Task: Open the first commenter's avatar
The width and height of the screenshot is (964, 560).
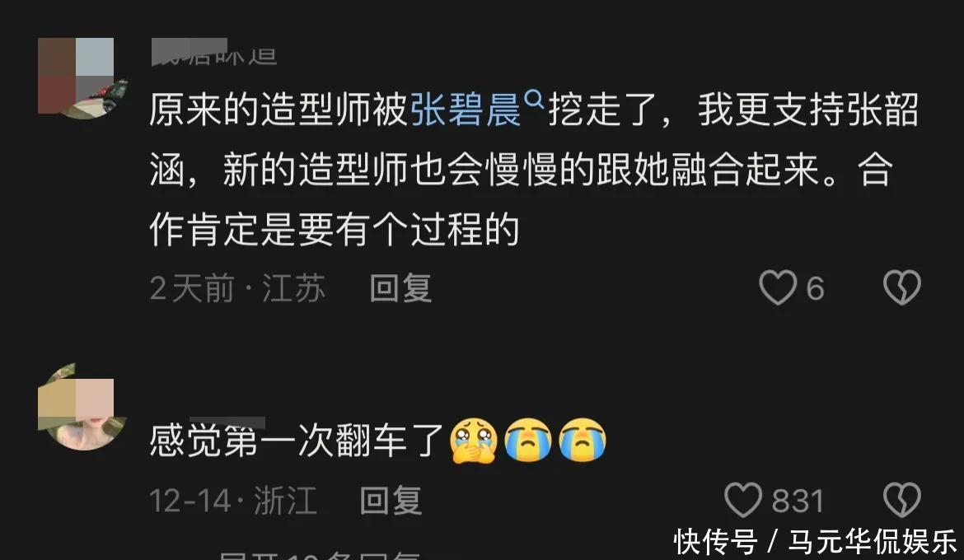Action: [82, 78]
